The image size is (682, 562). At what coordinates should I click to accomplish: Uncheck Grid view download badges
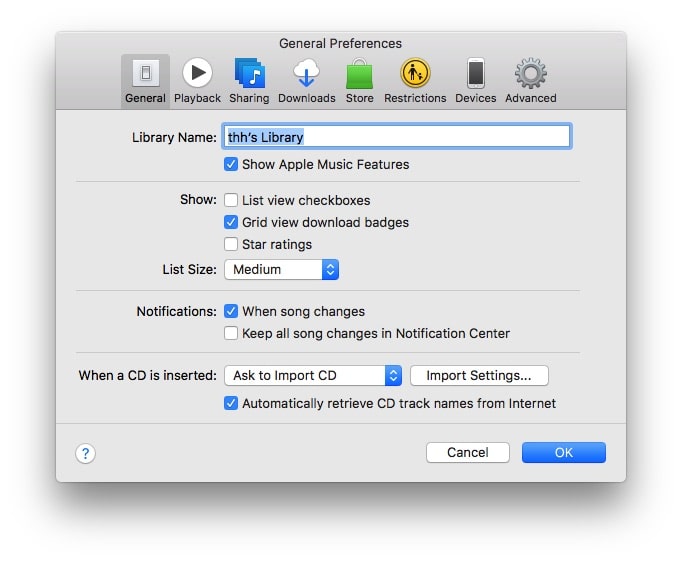click(x=231, y=222)
